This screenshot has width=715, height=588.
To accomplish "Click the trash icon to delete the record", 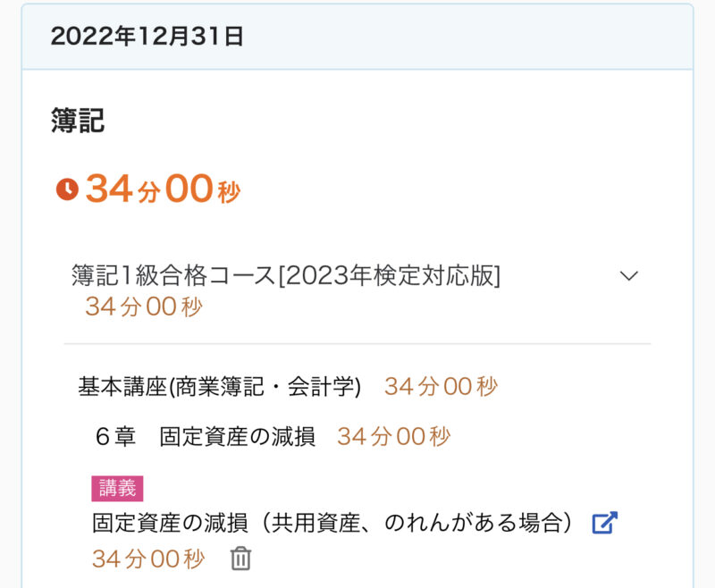I will click(241, 559).
